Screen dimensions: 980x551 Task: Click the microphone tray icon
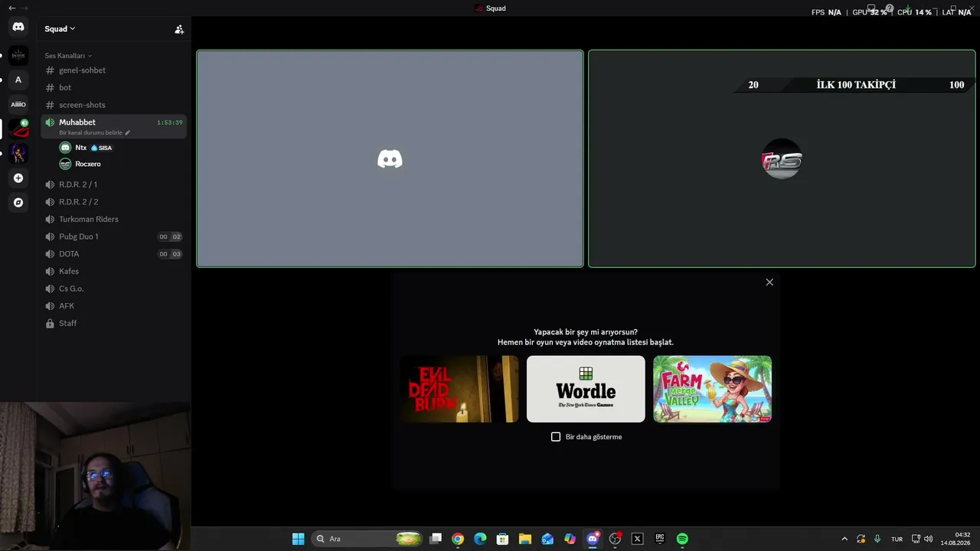click(877, 539)
